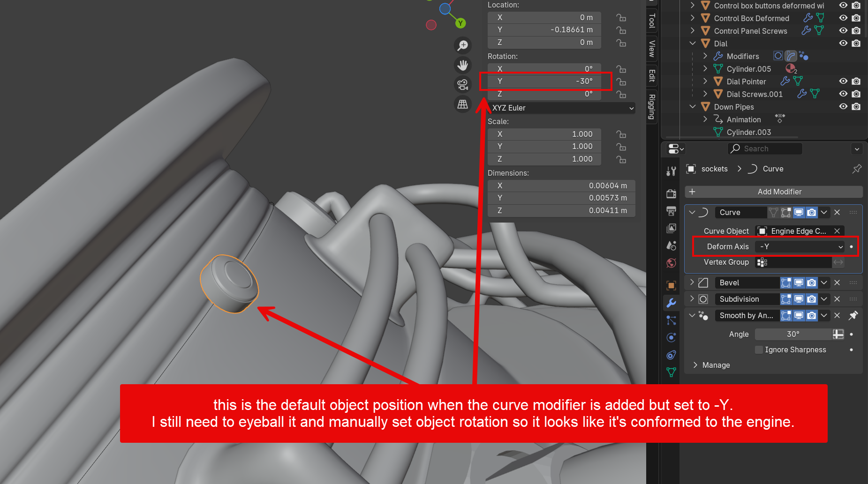Viewport: 868px width, 484px height.
Task: Pin the properties editor with the pin icon
Action: pos(857,169)
